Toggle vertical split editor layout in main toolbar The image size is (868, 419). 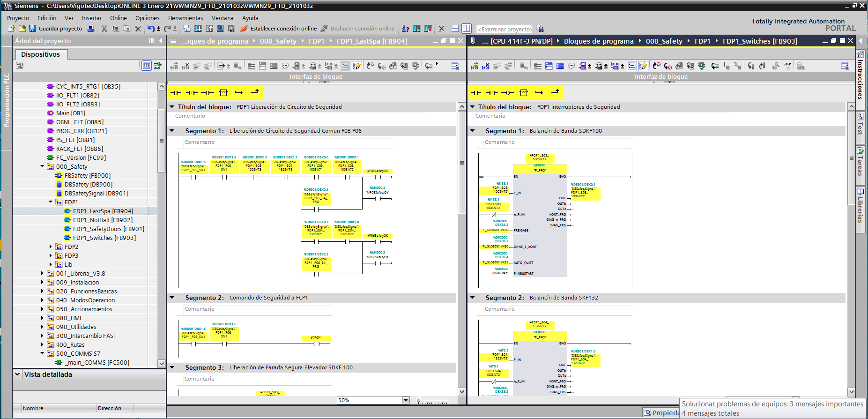click(466, 29)
